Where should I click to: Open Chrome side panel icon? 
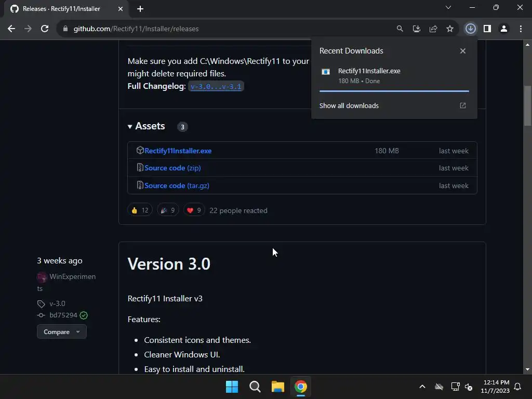tap(487, 29)
